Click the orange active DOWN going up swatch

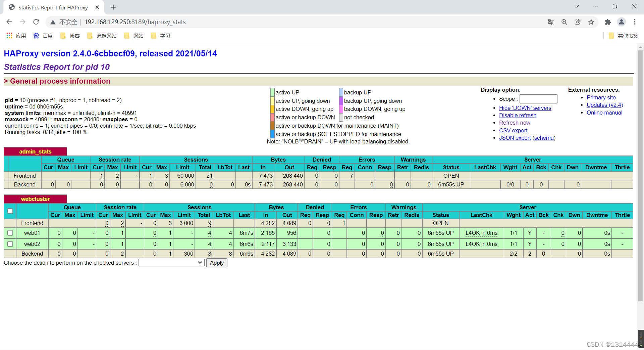[272, 109]
